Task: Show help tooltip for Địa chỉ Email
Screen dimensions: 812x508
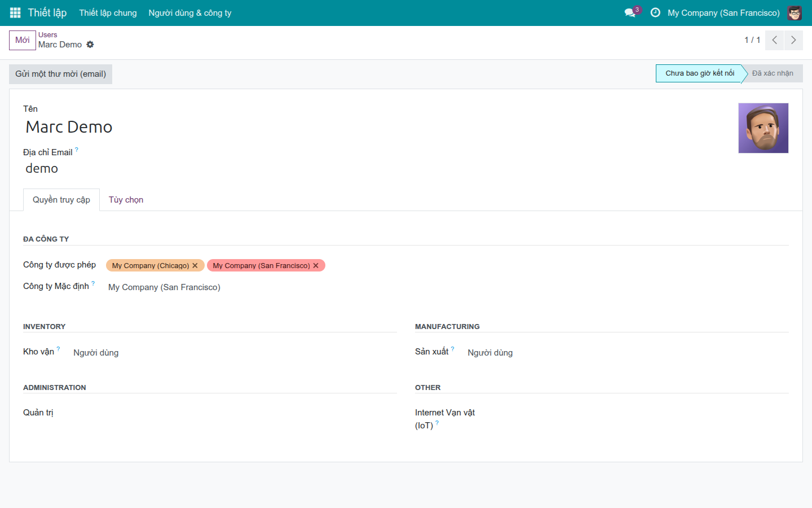Action: tap(77, 150)
